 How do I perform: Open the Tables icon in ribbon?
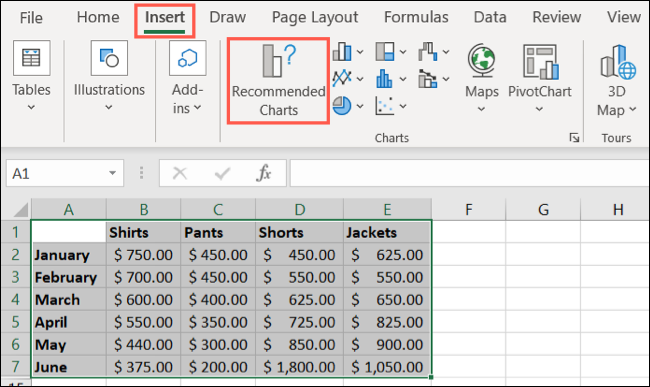pyautogui.click(x=32, y=58)
